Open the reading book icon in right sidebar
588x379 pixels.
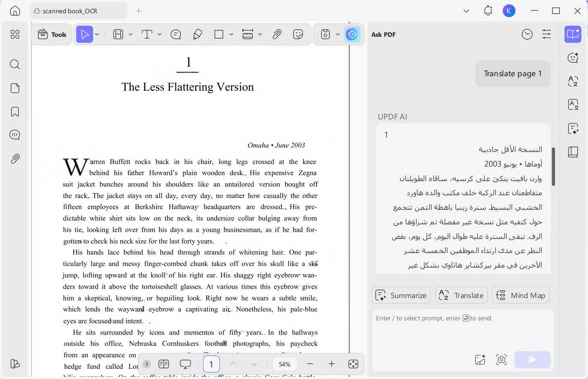pos(573,152)
